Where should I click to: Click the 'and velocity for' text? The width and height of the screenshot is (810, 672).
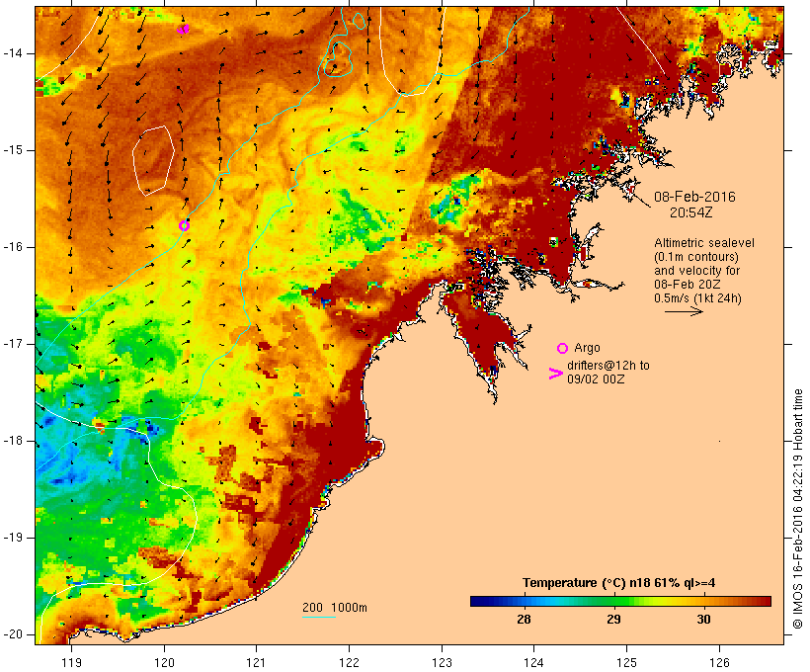pyautogui.click(x=696, y=271)
